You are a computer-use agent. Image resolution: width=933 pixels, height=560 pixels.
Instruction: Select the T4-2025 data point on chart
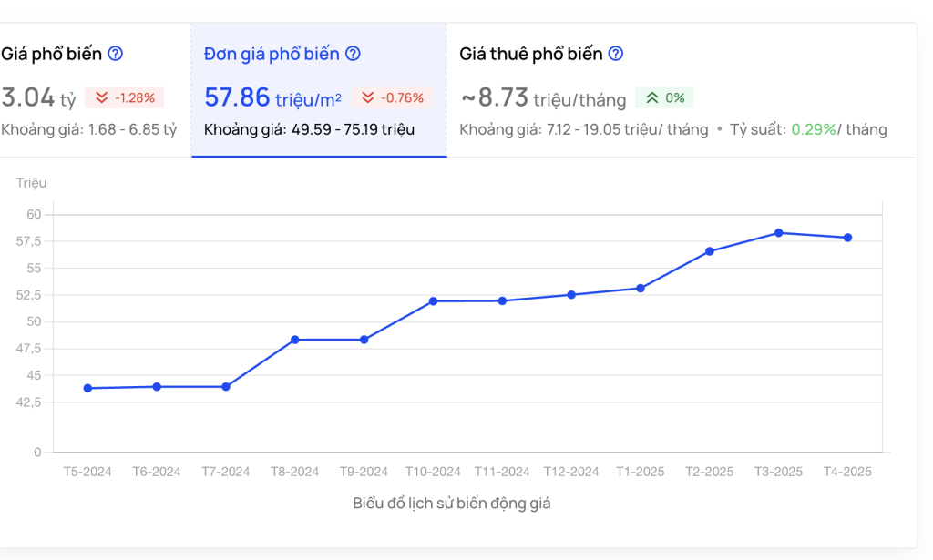848,238
